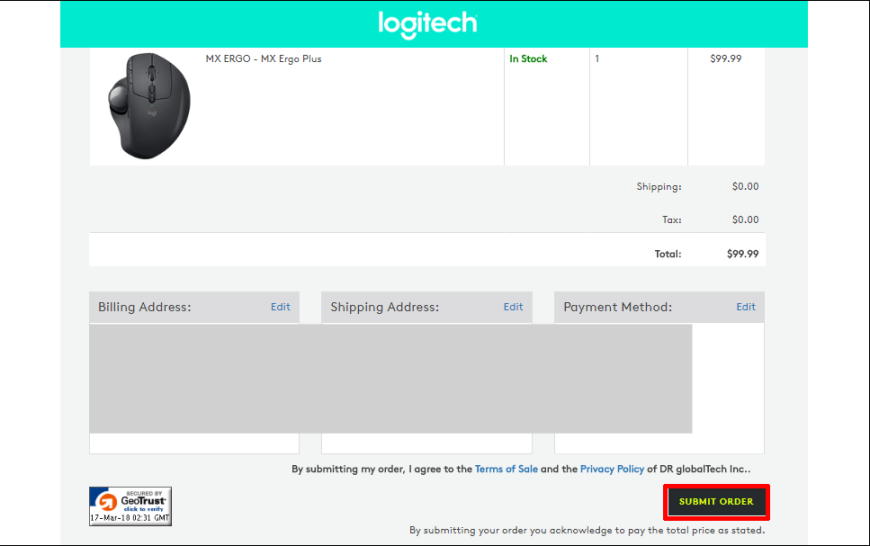Click the Payment Method: heading
Image resolution: width=870 pixels, height=546 pixels.
click(618, 307)
